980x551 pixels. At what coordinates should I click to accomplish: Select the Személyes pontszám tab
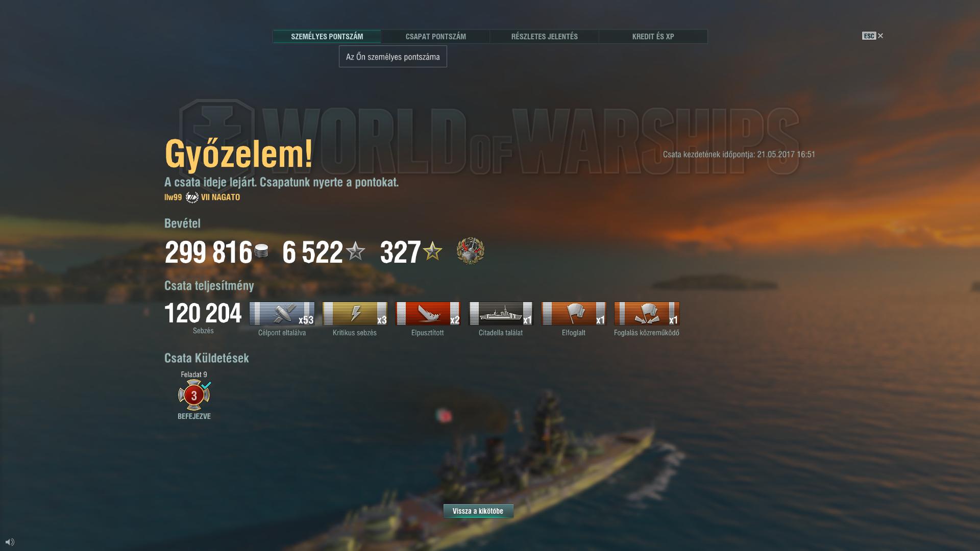click(x=327, y=37)
